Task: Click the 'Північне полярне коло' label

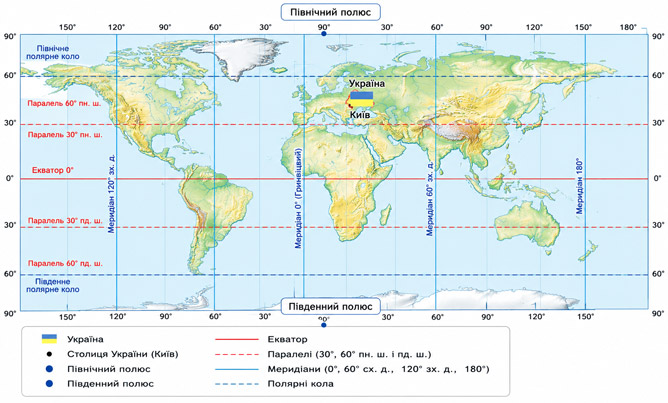Action: [x=53, y=52]
